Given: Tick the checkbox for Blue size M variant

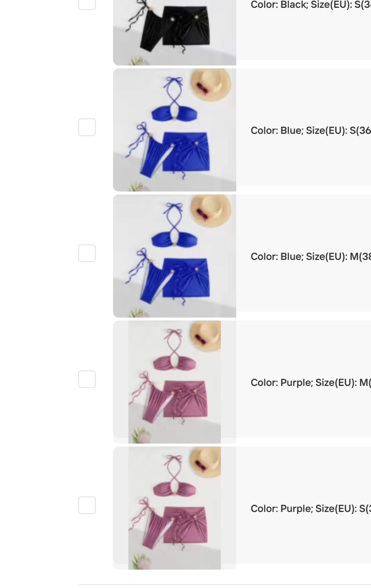Looking at the screenshot, I should click(x=87, y=253).
